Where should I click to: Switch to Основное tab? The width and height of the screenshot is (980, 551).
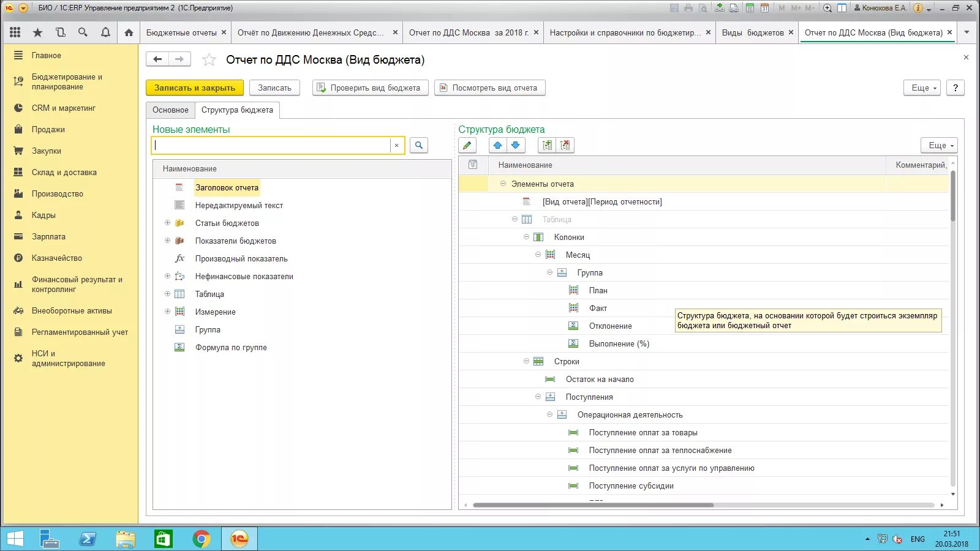170,110
